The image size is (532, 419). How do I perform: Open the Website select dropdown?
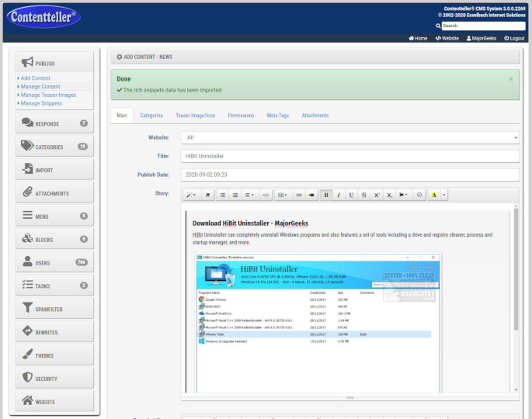[349, 137]
